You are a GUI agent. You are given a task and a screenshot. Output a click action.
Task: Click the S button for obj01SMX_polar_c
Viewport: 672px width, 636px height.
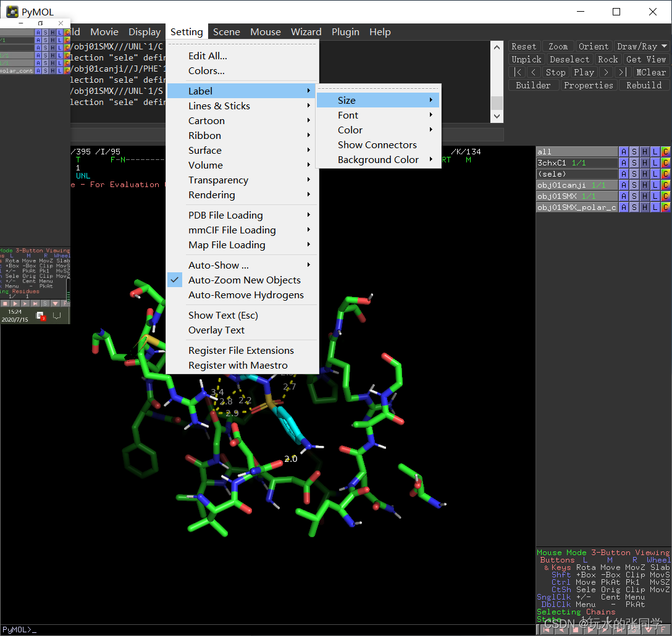(x=634, y=207)
